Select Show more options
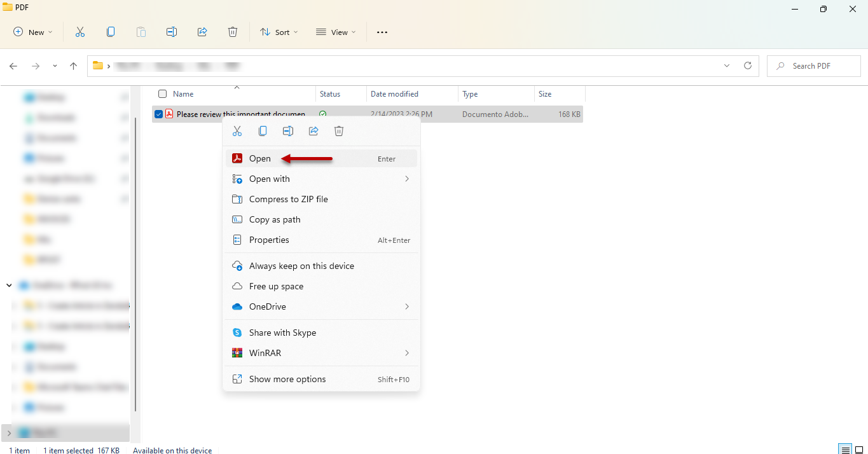Screen dimensions: 868x454 (287, 379)
